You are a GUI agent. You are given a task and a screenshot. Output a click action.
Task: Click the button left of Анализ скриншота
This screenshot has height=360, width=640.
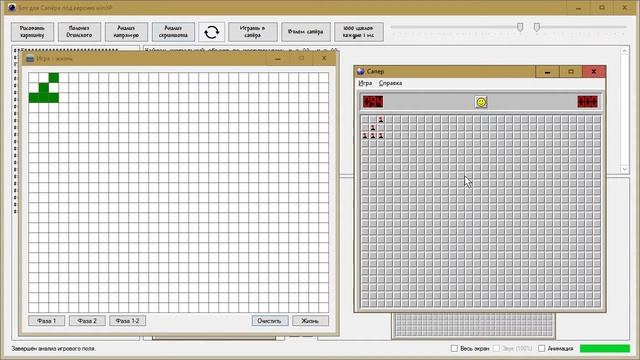(x=126, y=32)
